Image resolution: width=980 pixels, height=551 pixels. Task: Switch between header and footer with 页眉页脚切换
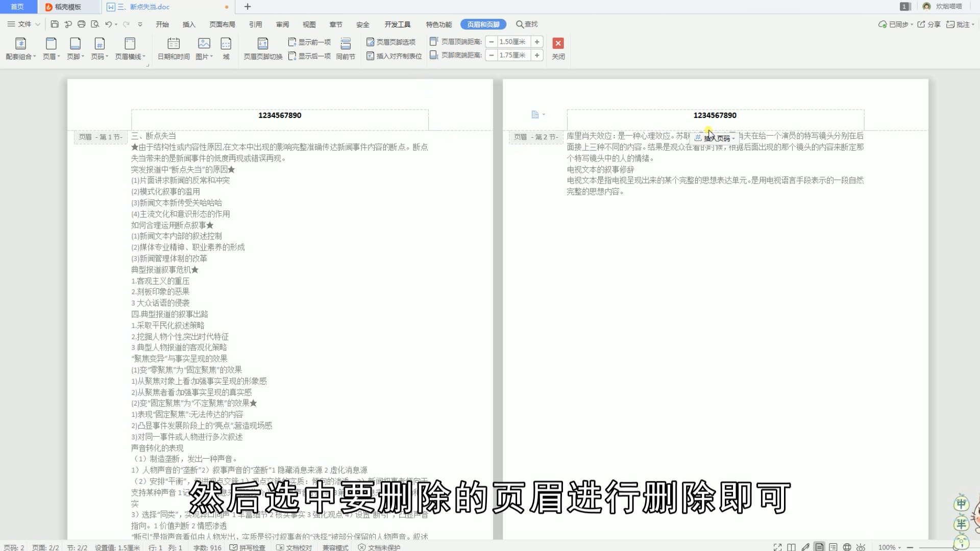pos(262,48)
